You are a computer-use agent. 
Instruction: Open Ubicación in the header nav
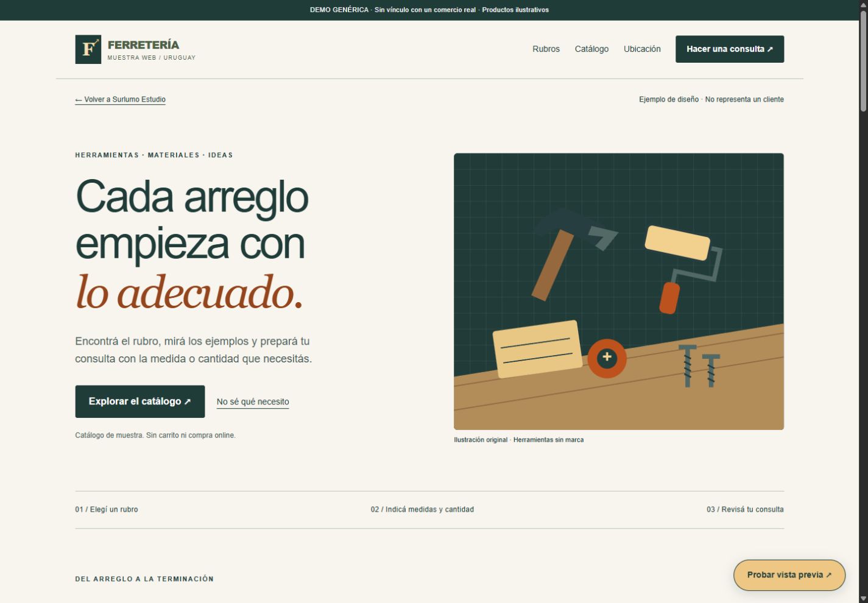coord(642,49)
